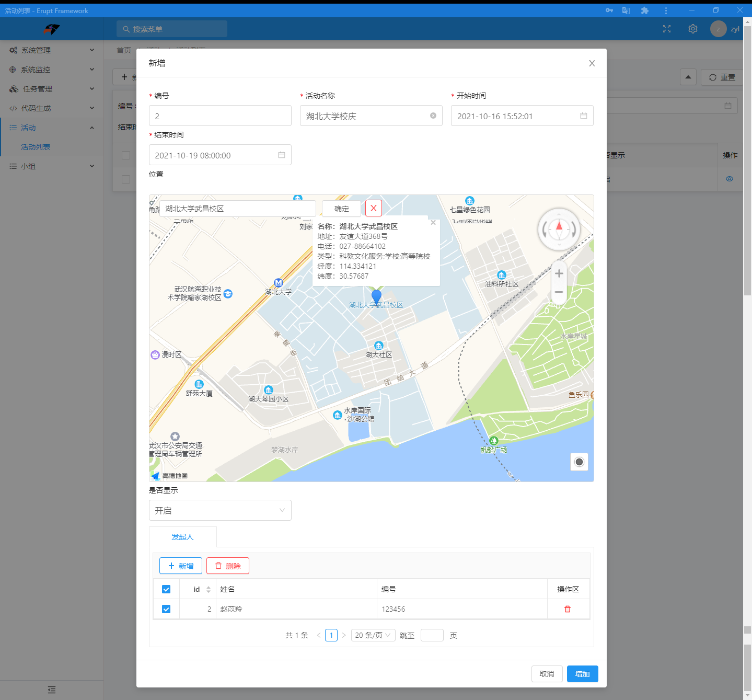Toggle the background table header checkbox
This screenshot has height=700, width=752.
point(126,155)
